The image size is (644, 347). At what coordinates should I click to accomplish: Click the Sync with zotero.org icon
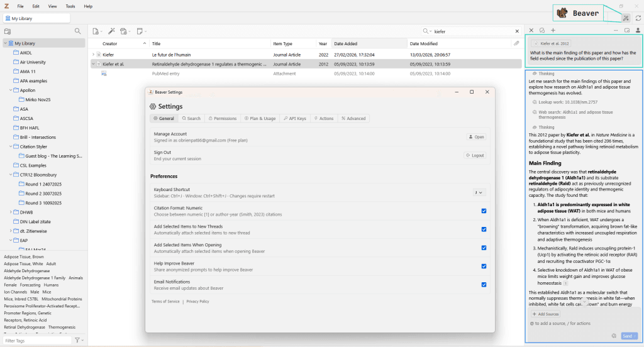tap(638, 18)
